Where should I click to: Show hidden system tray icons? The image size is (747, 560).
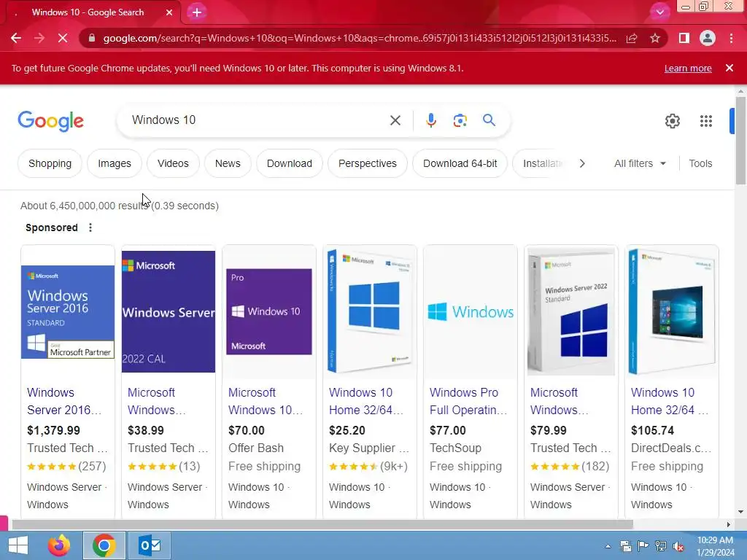608,546
